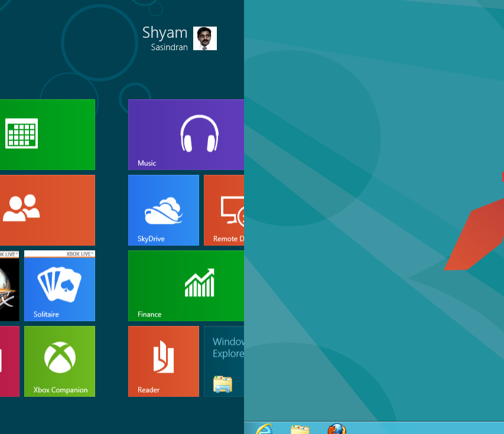The image size is (504, 434).
Task: Click Shyam's user profile picture
Action: pyautogui.click(x=205, y=38)
